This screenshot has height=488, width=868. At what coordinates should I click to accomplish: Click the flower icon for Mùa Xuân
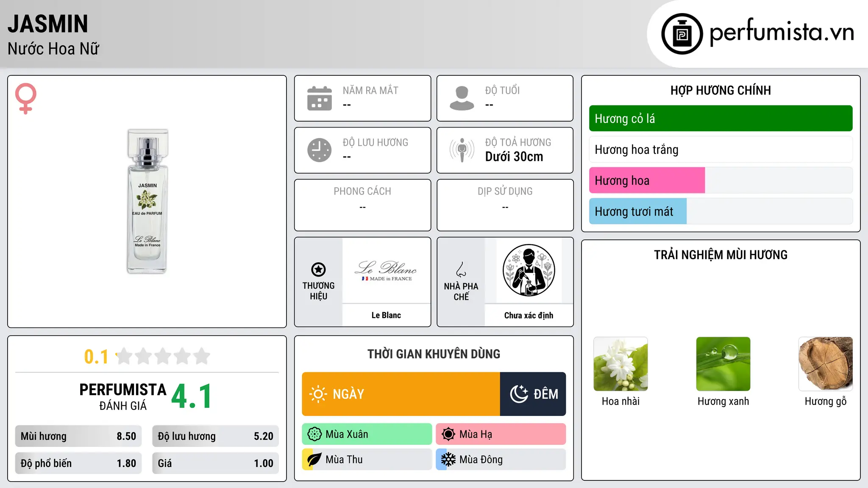click(314, 434)
